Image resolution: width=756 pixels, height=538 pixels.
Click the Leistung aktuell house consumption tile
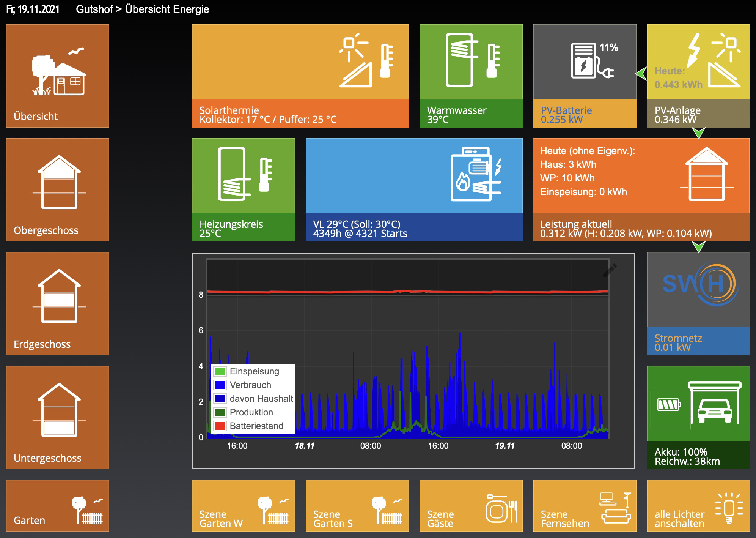[641, 189]
